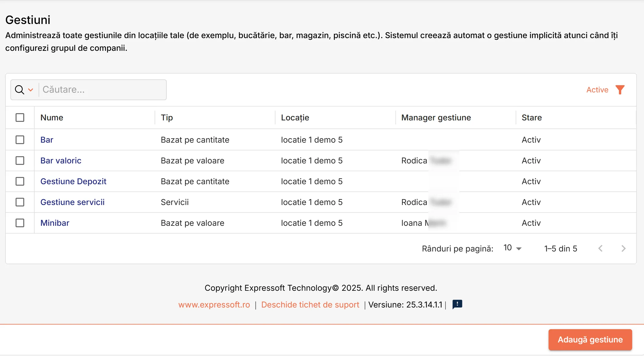644x356 pixels.
Task: Open Deschide tichet de suport link
Action: point(310,305)
